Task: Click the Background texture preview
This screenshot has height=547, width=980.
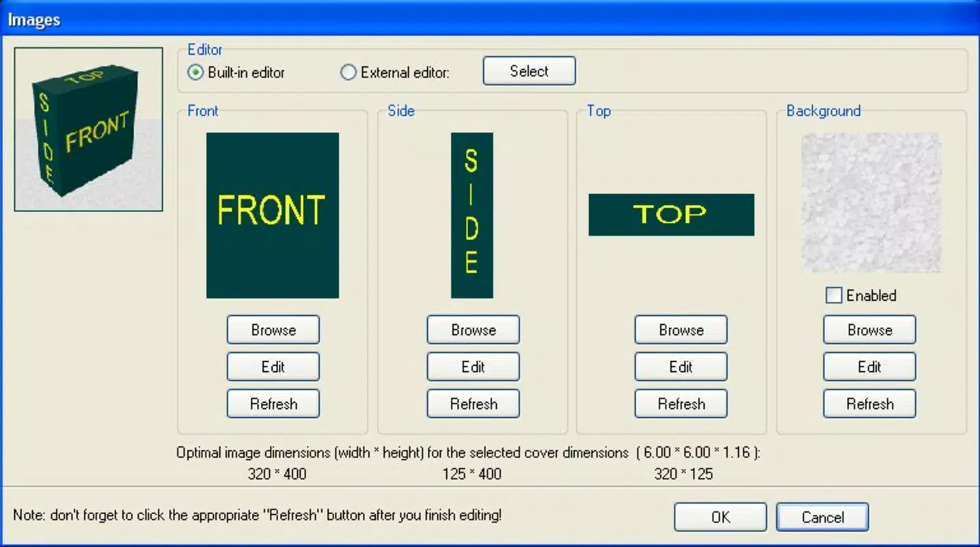Action: click(x=871, y=203)
